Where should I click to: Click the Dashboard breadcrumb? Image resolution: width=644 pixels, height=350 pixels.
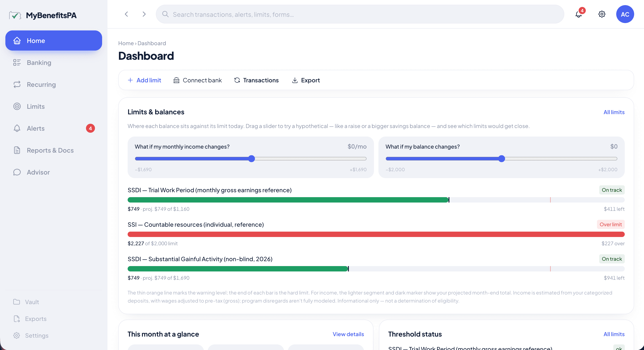pyautogui.click(x=152, y=43)
